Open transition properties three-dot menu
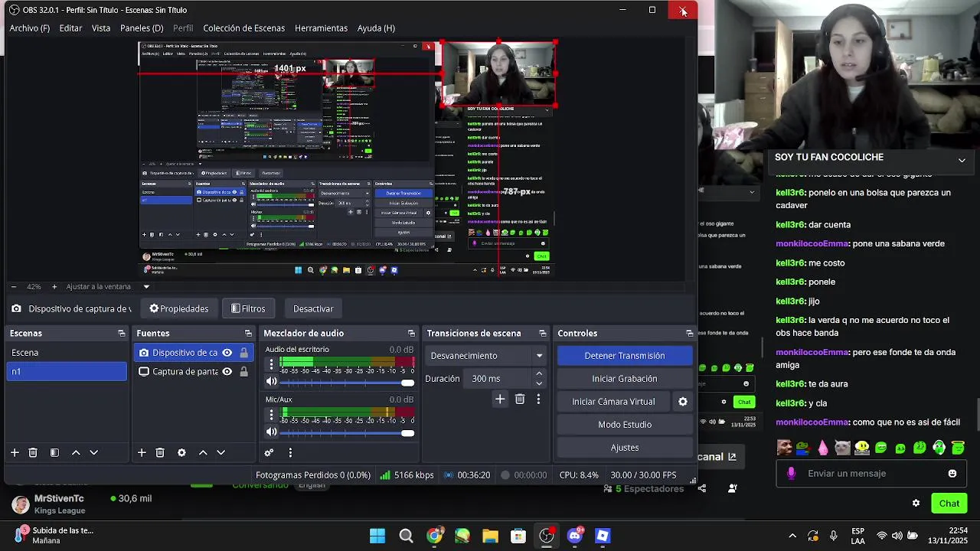 pyautogui.click(x=538, y=399)
